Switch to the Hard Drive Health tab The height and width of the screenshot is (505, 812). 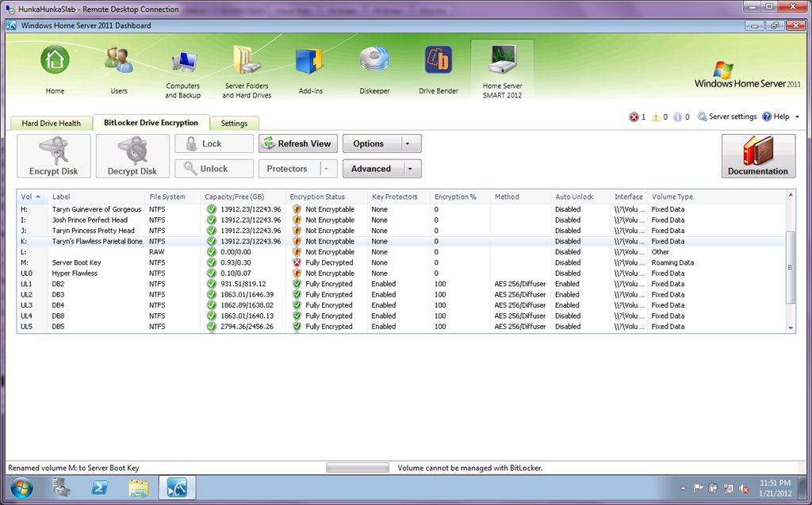52,123
